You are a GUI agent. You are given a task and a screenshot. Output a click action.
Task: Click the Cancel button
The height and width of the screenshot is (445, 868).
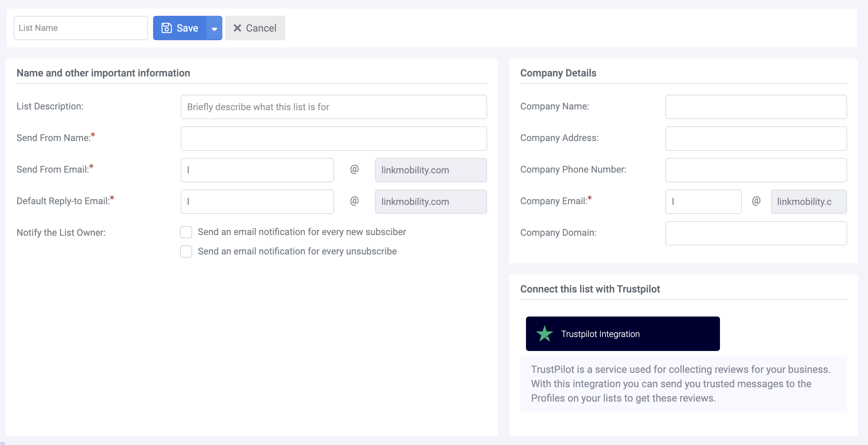click(x=255, y=28)
